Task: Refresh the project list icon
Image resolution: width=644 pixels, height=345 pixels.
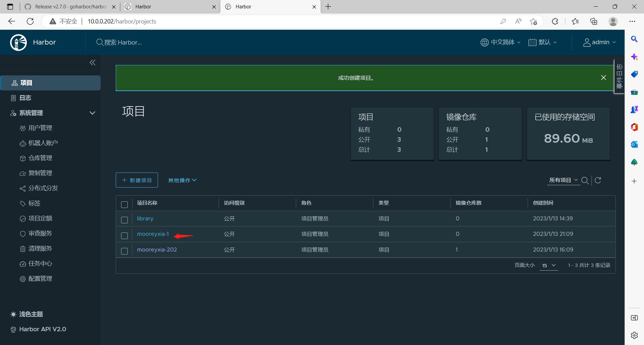Action: [598, 180]
